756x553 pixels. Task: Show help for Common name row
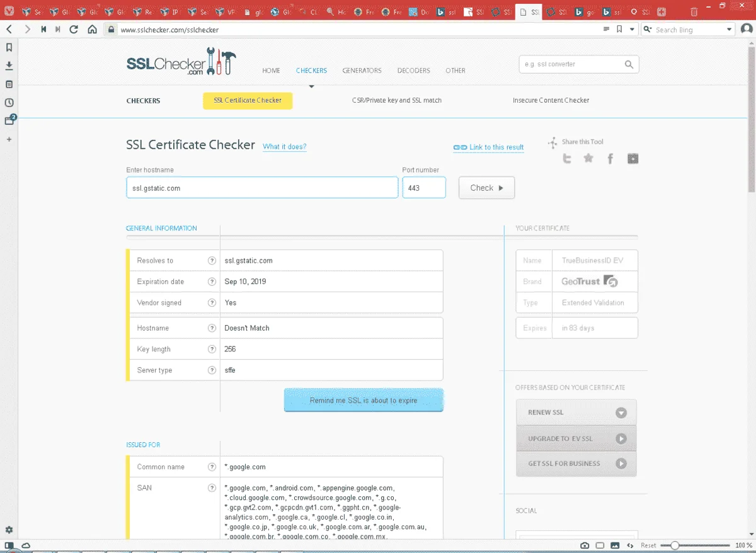coord(212,467)
